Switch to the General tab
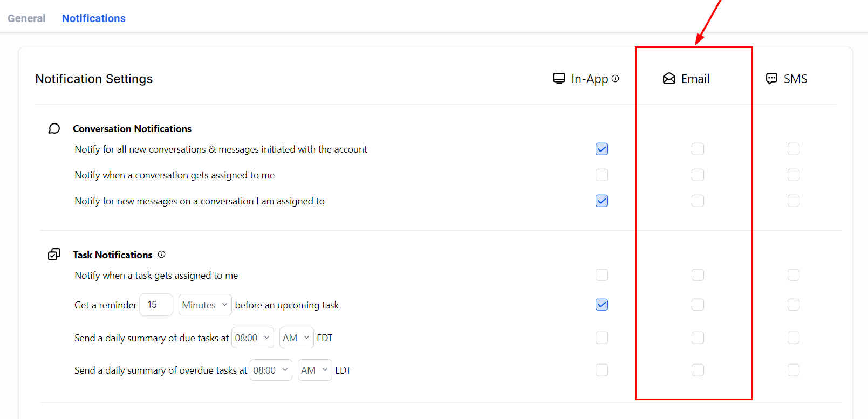This screenshot has width=868, height=419. [x=26, y=18]
